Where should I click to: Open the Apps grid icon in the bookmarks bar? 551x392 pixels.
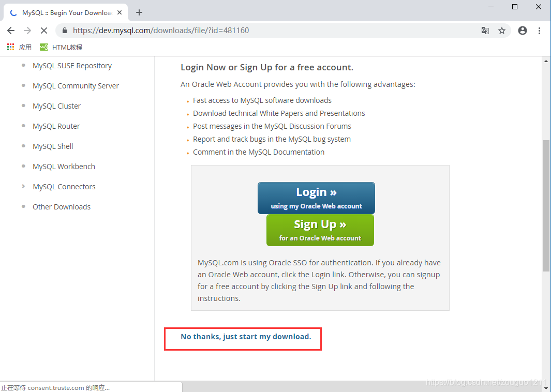pos(10,47)
